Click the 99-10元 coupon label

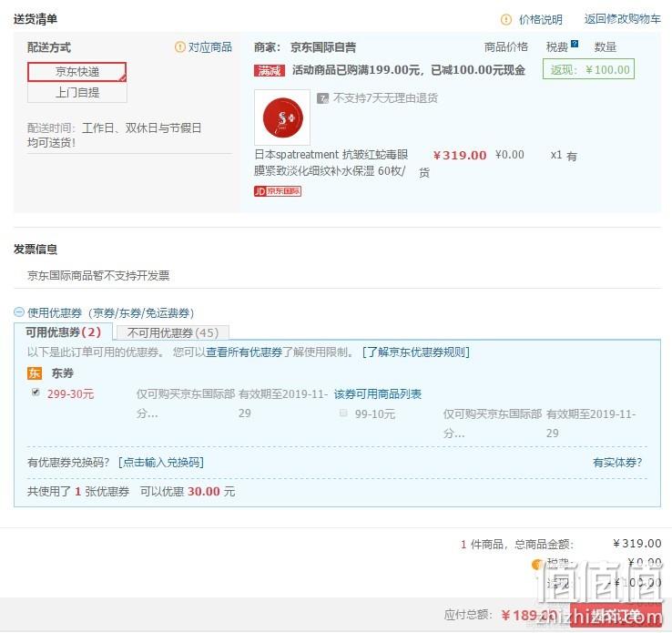(375, 414)
